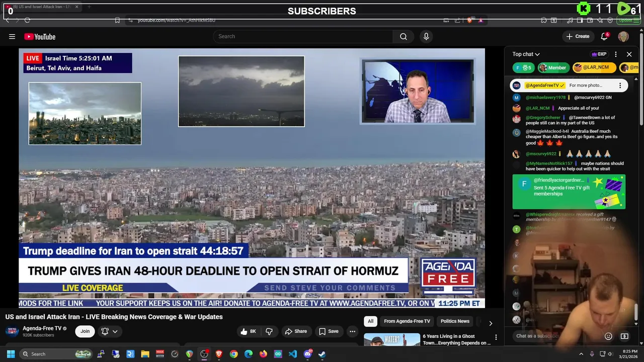Click the live video player
This screenshot has width=644, height=362.
[x=252, y=178]
